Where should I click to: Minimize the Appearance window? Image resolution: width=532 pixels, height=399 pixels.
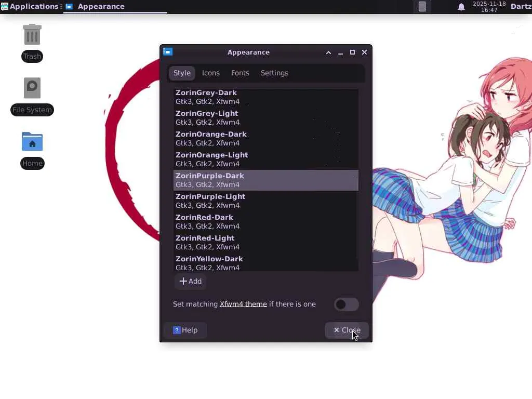point(340,52)
